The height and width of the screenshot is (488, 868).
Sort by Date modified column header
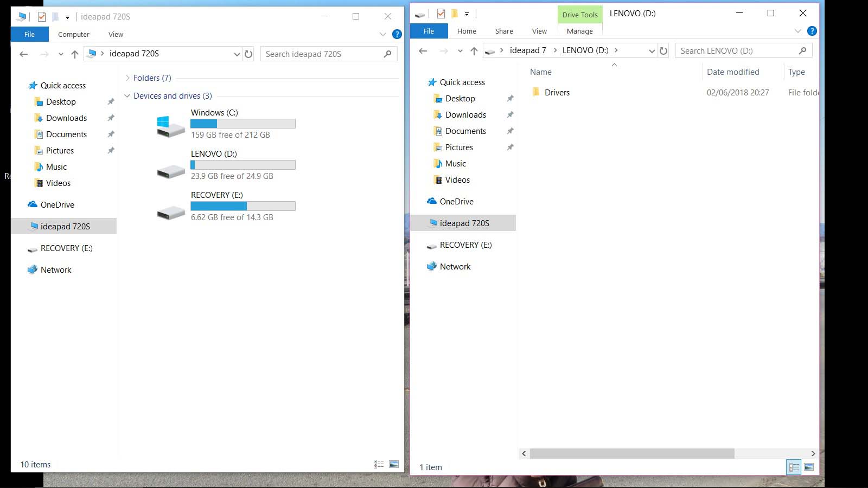tap(733, 72)
